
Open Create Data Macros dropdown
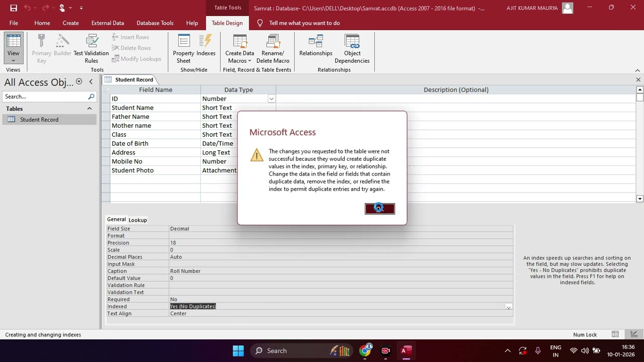(239, 49)
